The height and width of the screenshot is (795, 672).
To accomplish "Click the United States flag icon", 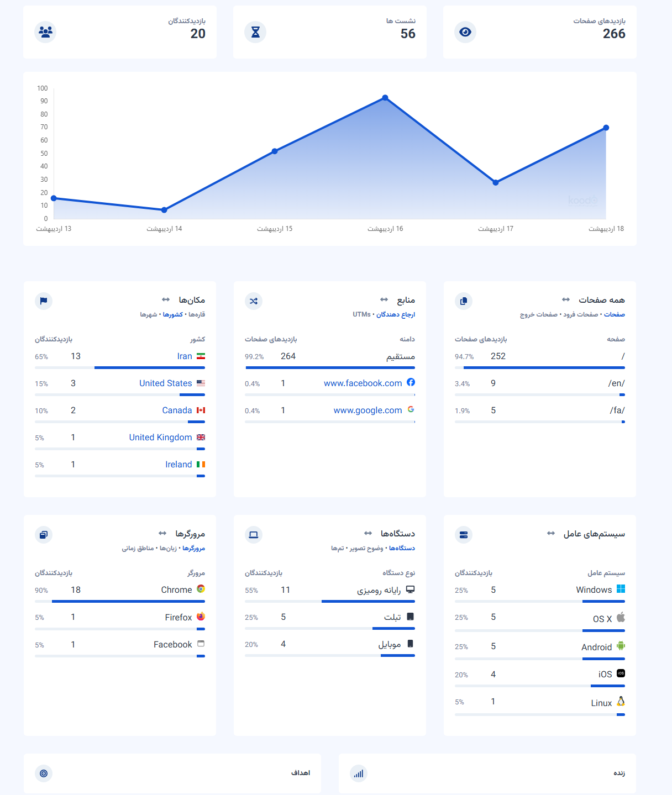I will coord(201,383).
